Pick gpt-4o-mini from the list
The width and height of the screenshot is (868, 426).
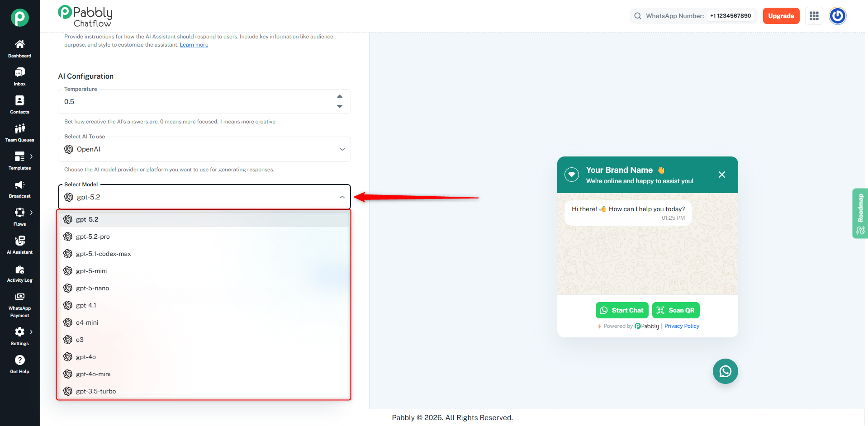(x=204, y=374)
